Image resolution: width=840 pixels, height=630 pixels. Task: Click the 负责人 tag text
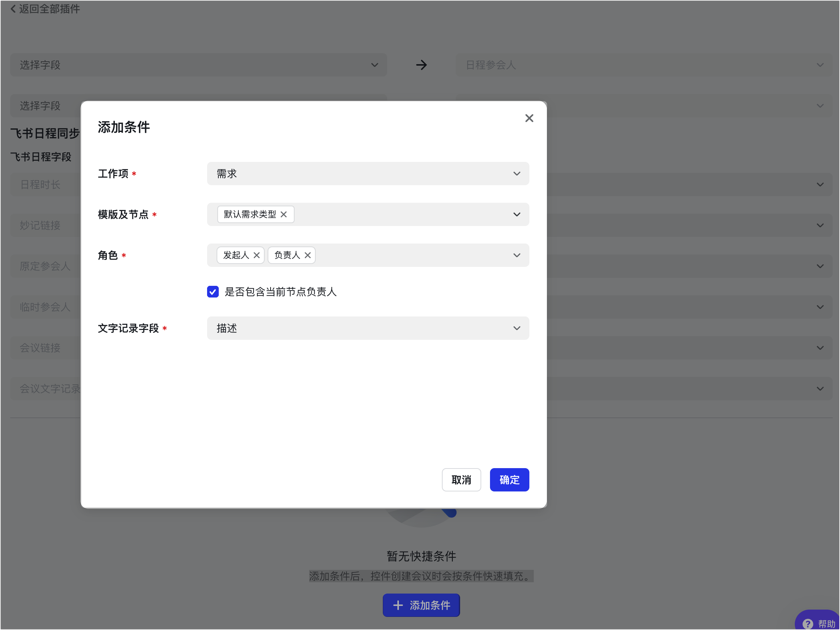287,255
